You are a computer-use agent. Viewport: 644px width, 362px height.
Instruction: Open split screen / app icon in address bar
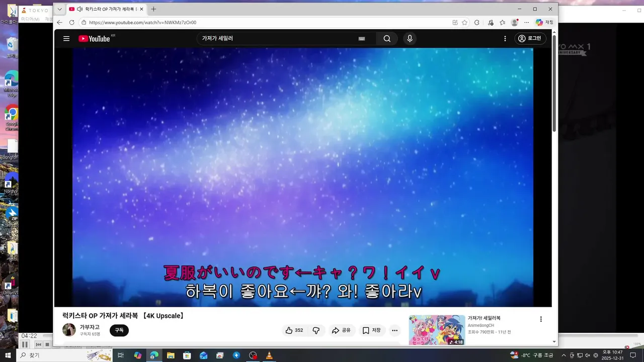tap(455, 23)
